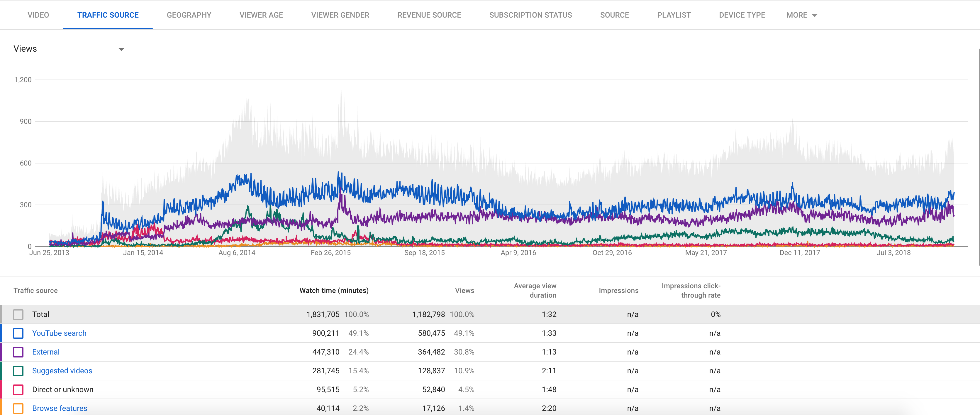
Task: Click the Feb 26, 2015 axis label
Action: point(330,253)
